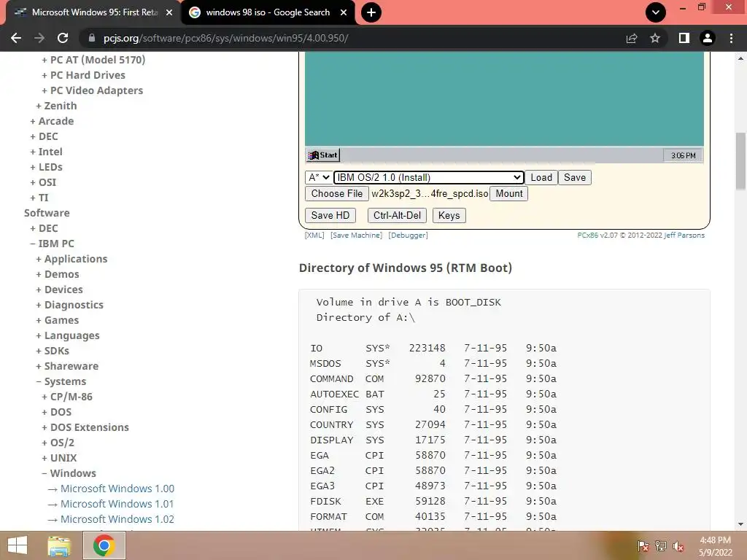Click the FDISK EXE directory row
Viewport: 747px width, 560px height.
coord(433,501)
